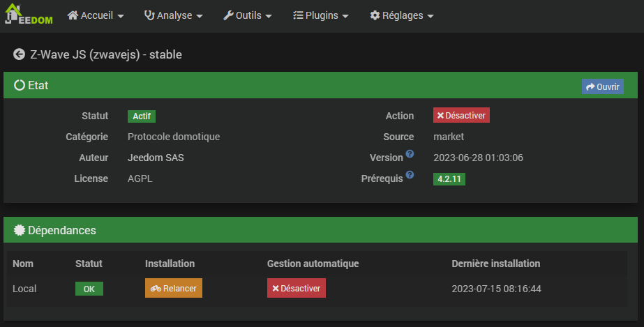Click the wrench icon in Outils
Viewport: 644px width, 327px height.
click(228, 15)
